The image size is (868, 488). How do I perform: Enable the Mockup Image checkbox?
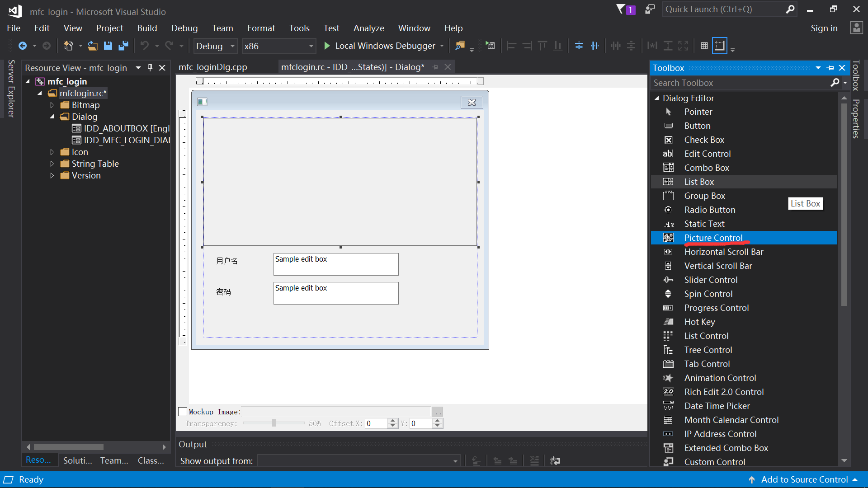pos(183,412)
